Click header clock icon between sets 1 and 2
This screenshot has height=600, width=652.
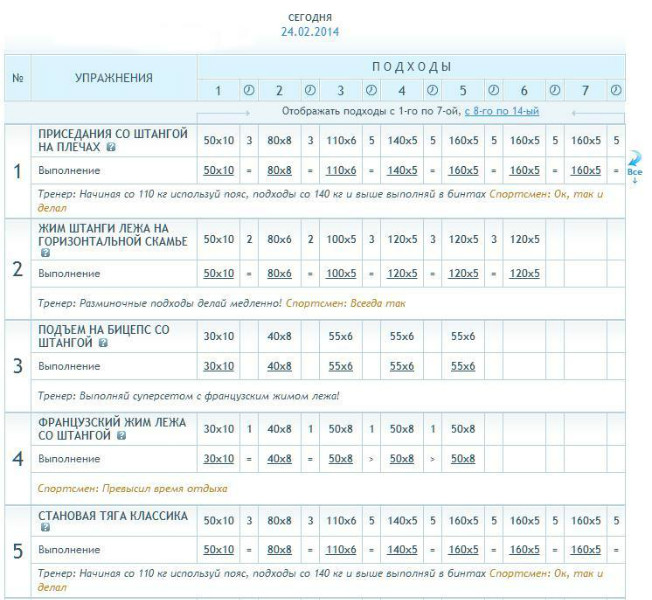(249, 91)
